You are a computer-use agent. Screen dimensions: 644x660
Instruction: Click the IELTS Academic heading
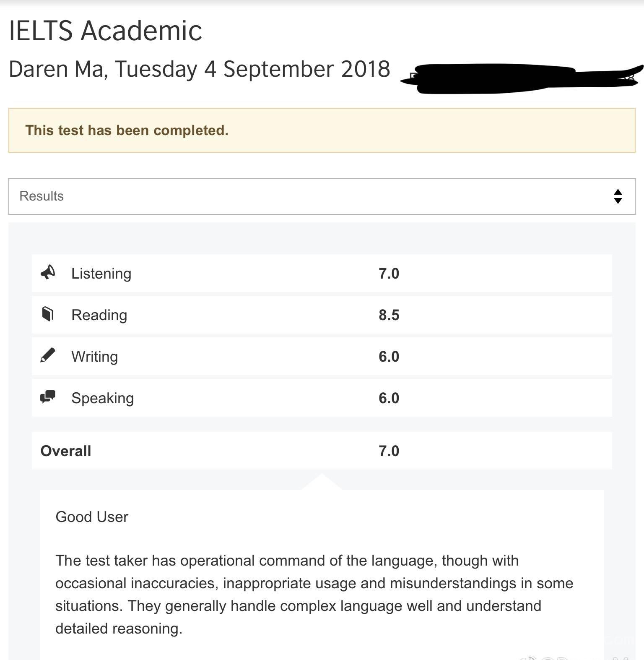[x=105, y=31]
